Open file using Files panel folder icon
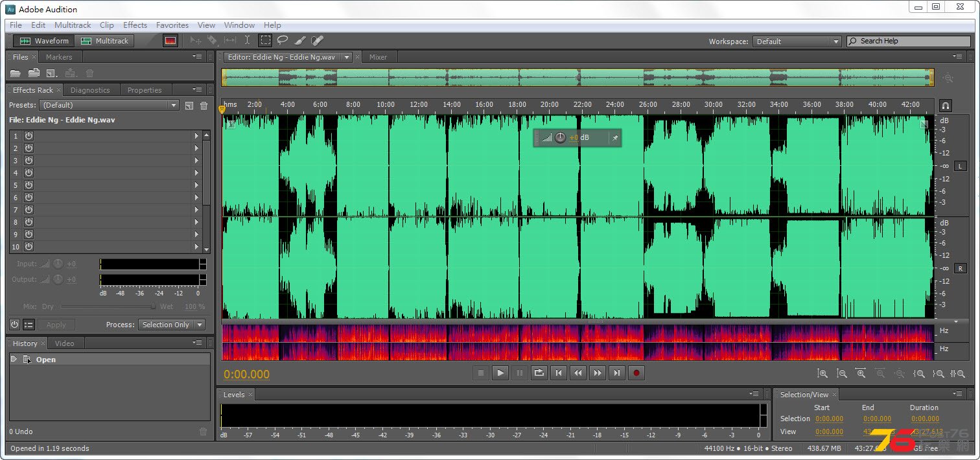 16,73
